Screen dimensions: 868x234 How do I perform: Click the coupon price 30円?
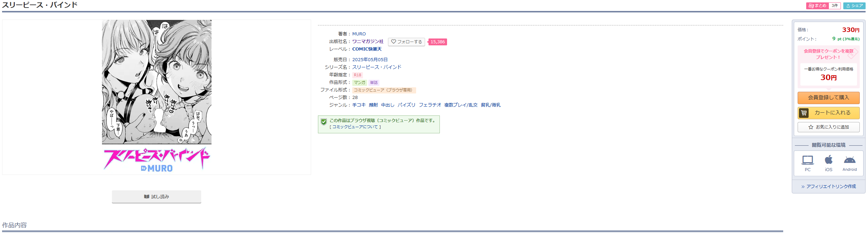tap(829, 78)
